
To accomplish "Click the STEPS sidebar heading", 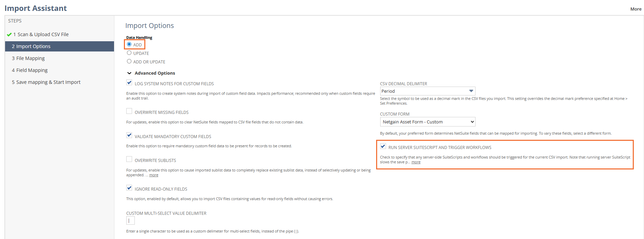I will click(15, 21).
